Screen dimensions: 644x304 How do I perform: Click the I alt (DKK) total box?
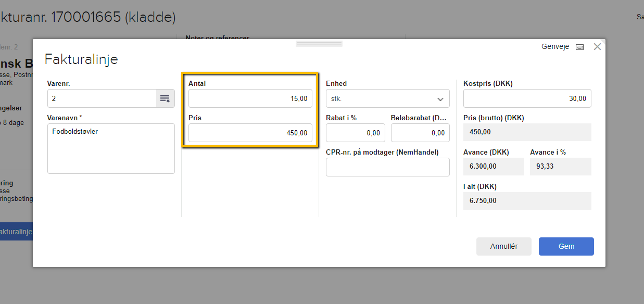527,201
